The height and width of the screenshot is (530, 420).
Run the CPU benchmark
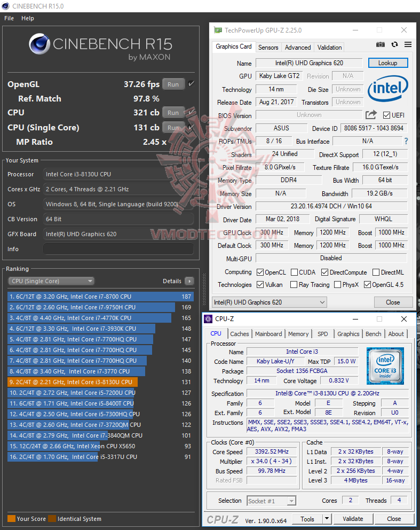(173, 113)
